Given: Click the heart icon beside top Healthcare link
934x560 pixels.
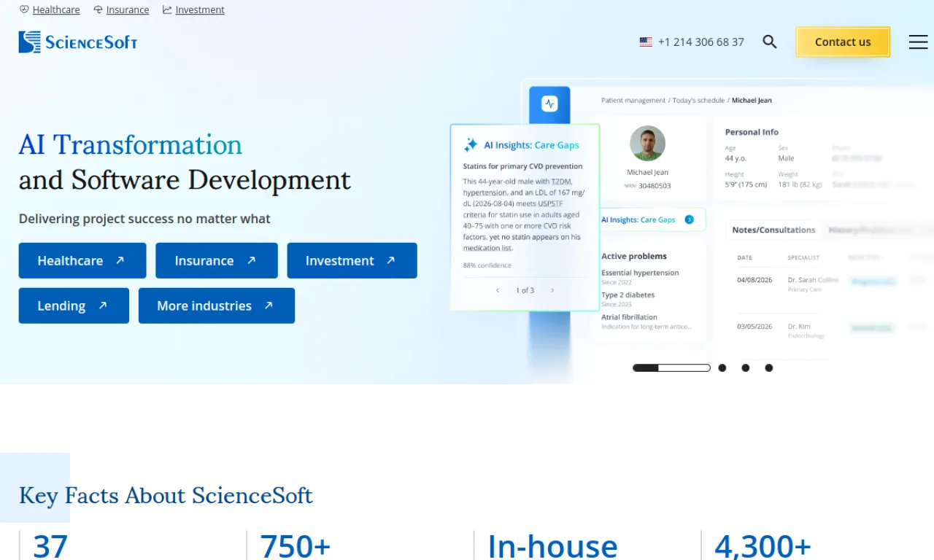Looking at the screenshot, I should (24, 10).
